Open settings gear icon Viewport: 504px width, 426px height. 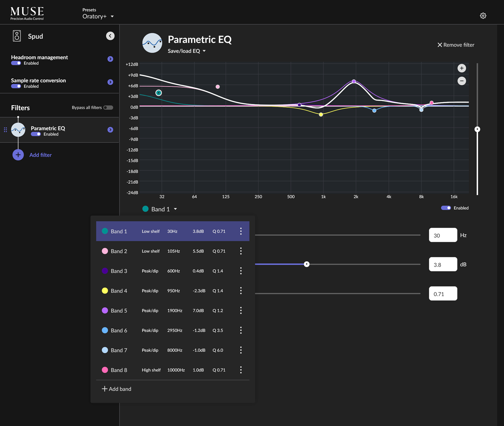pos(483,16)
